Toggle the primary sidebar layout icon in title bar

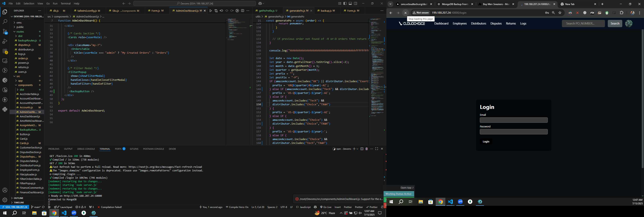point(345,3)
